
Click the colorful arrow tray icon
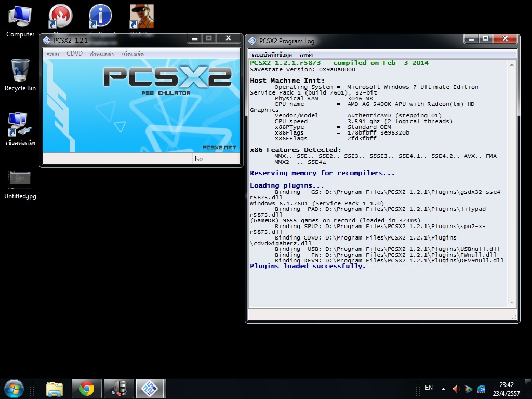468,389
